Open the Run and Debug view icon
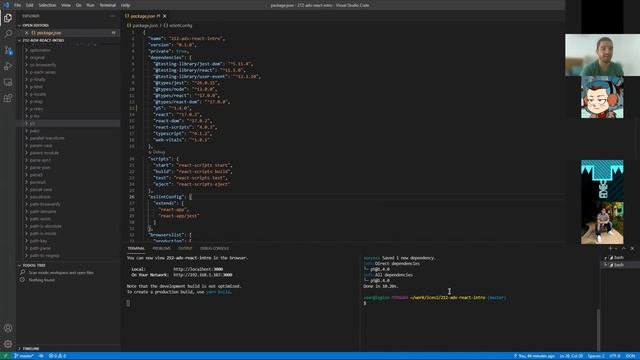The height and width of the screenshot is (360, 640). point(8,66)
